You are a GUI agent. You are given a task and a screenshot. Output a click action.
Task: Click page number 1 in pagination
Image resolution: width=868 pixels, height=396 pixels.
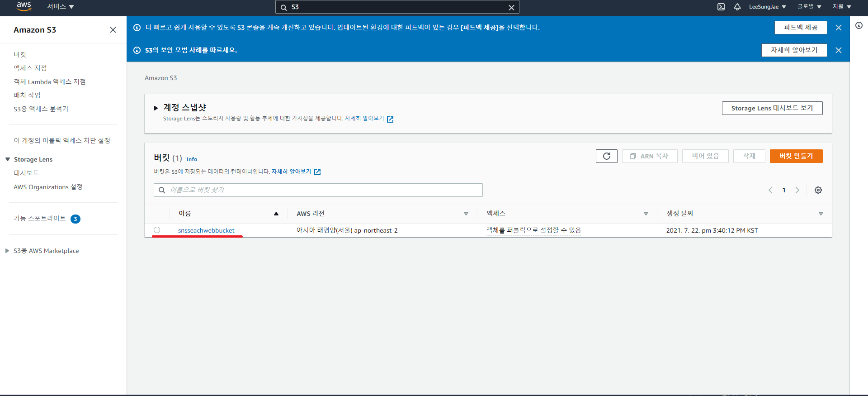[x=784, y=190]
